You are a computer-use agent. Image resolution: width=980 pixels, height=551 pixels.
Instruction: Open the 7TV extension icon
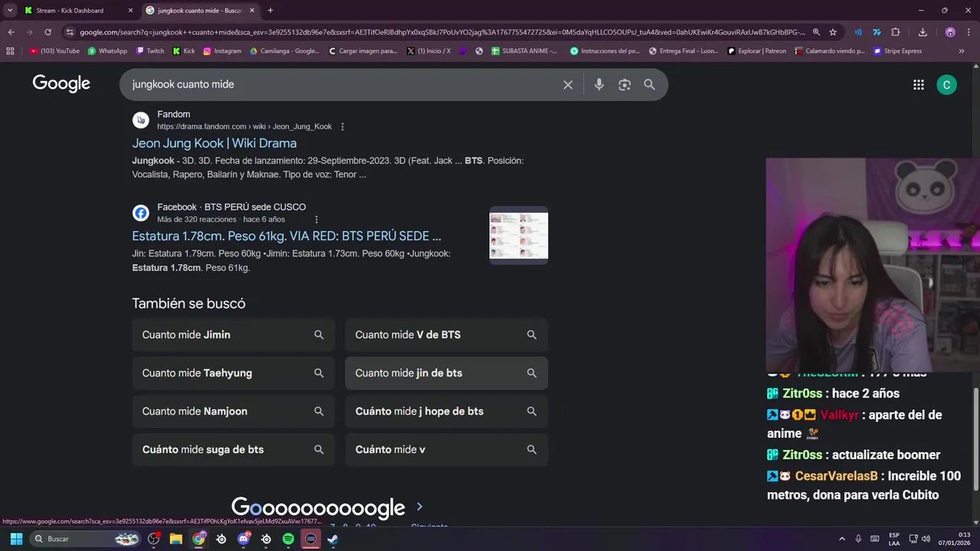(x=877, y=32)
